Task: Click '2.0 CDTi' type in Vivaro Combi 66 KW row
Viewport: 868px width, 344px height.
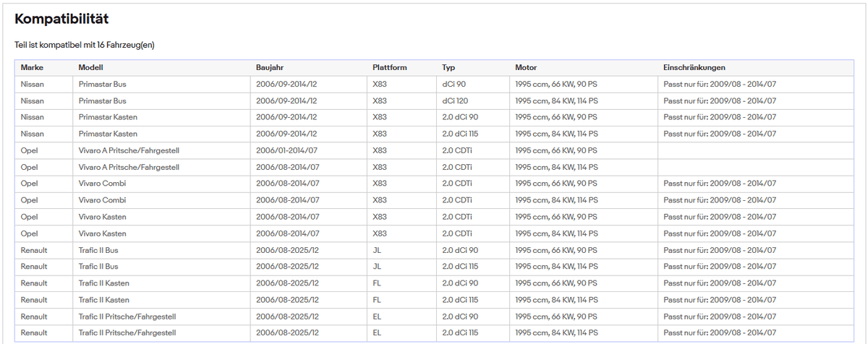Action: (457, 184)
